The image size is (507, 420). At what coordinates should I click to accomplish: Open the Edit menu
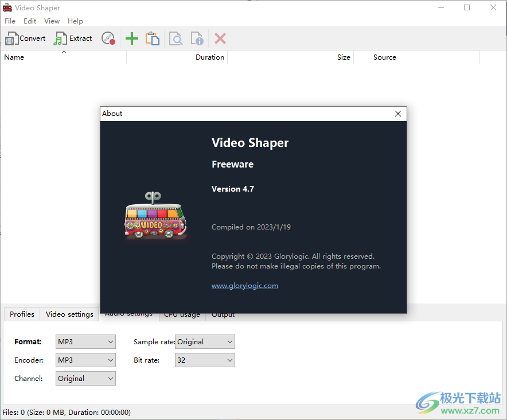click(x=30, y=21)
